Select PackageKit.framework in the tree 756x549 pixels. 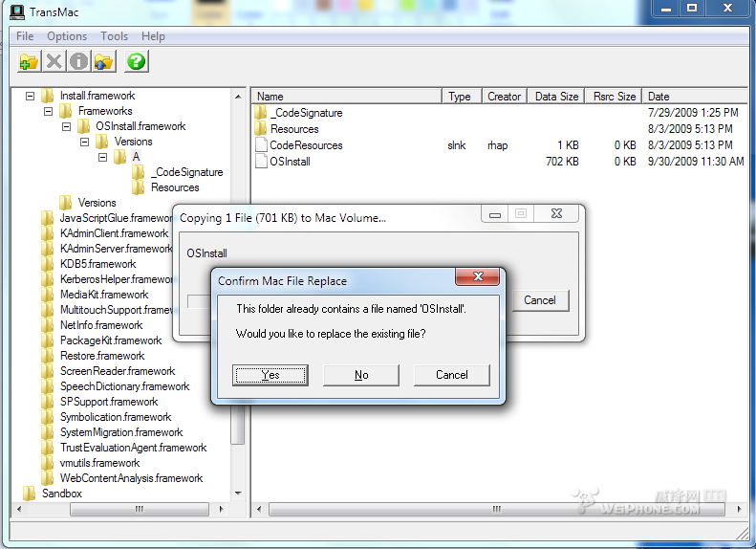111,340
